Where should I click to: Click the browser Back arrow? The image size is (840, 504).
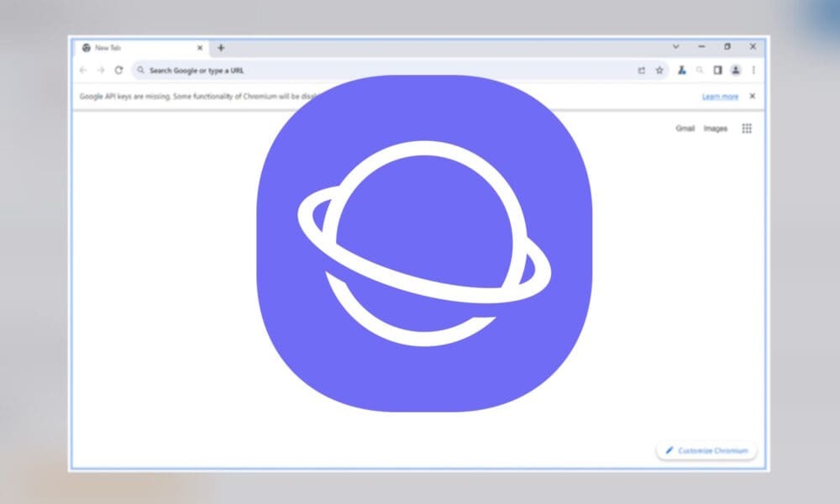point(83,71)
